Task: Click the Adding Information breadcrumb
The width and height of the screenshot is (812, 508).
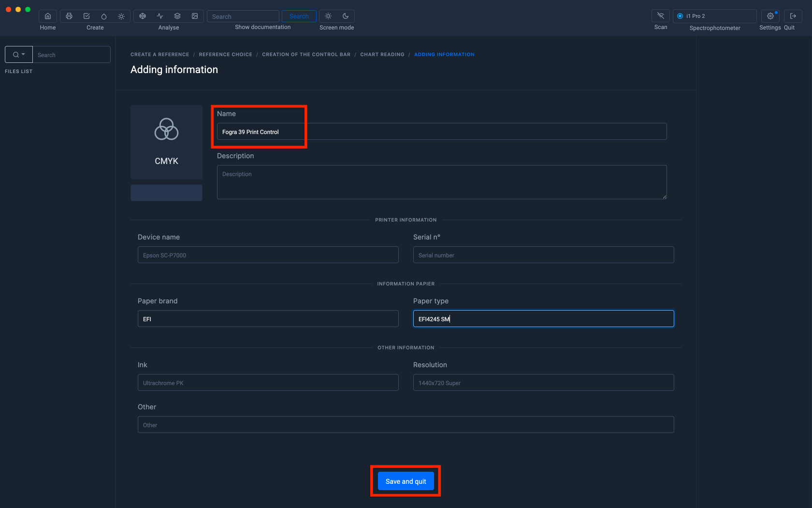Action: (x=444, y=55)
